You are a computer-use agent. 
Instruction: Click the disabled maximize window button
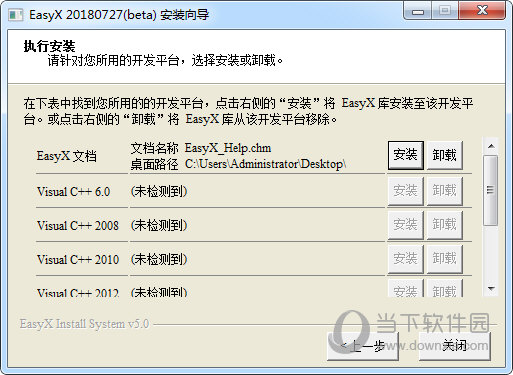point(445,11)
